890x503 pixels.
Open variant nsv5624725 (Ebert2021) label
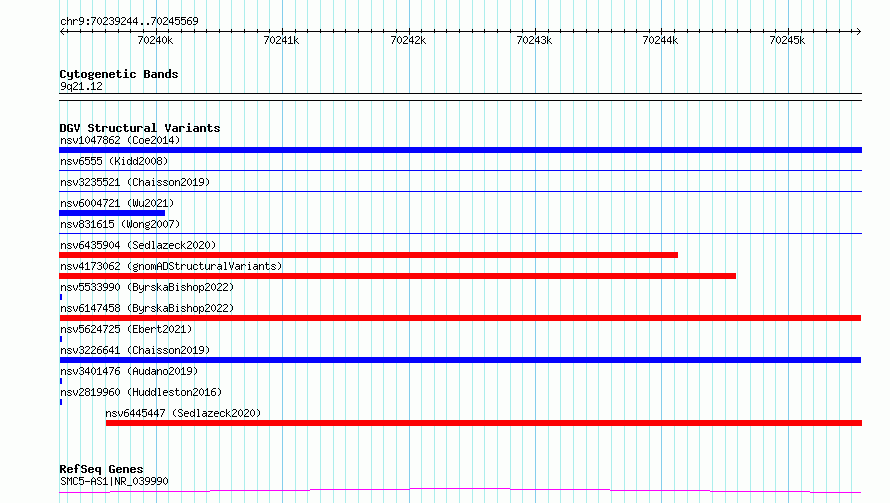126,329
